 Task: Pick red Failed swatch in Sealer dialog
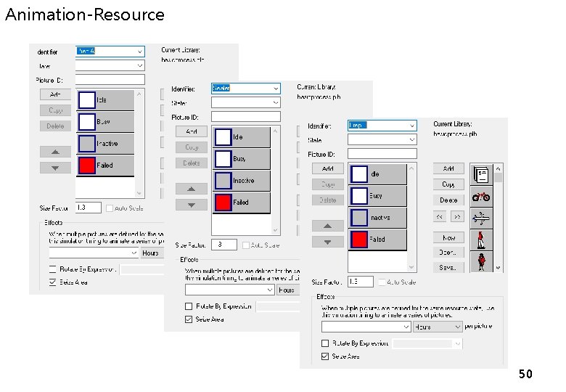coord(223,203)
